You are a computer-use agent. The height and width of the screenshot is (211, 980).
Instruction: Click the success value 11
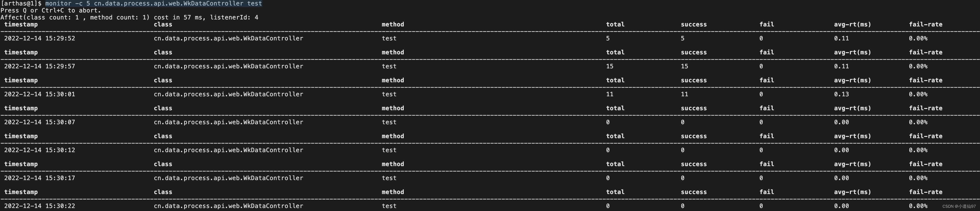pyautogui.click(x=684, y=94)
